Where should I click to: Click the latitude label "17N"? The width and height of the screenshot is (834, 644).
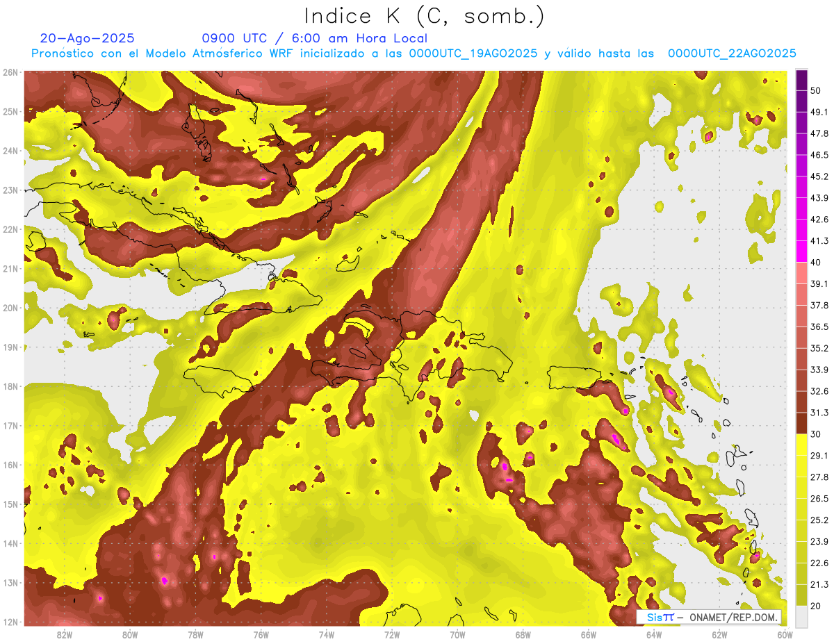pyautogui.click(x=10, y=426)
